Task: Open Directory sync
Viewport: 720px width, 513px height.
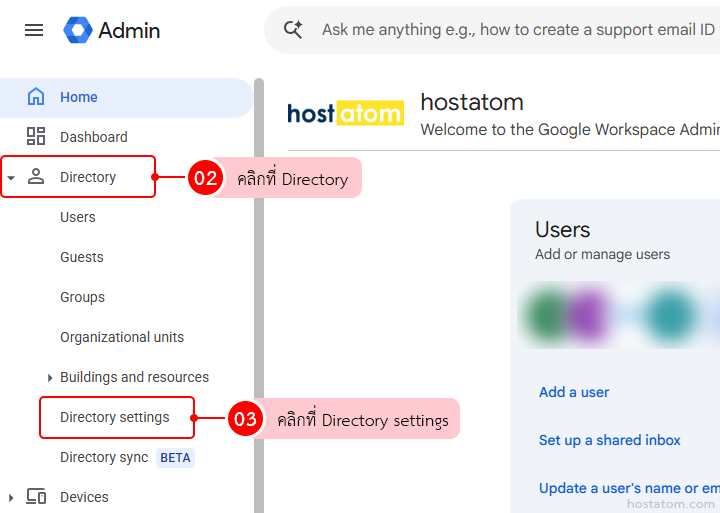Action: [104, 457]
